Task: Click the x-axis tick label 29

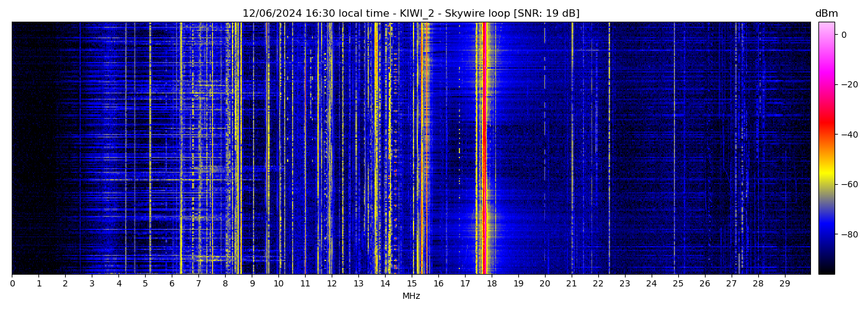Action: 784,284
